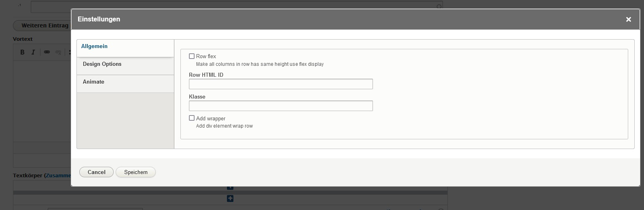This screenshot has width=644, height=210.
Task: Cancel the settings dialog
Action: pyautogui.click(x=96, y=172)
